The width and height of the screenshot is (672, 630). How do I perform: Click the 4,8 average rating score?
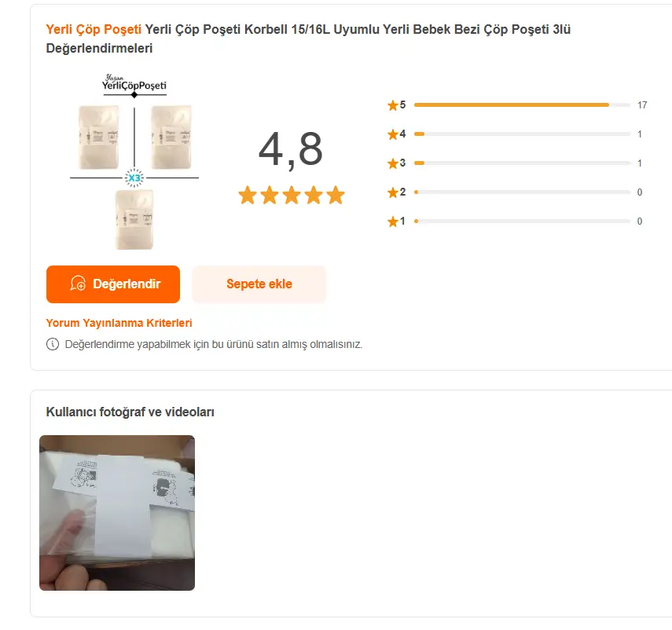(x=291, y=149)
